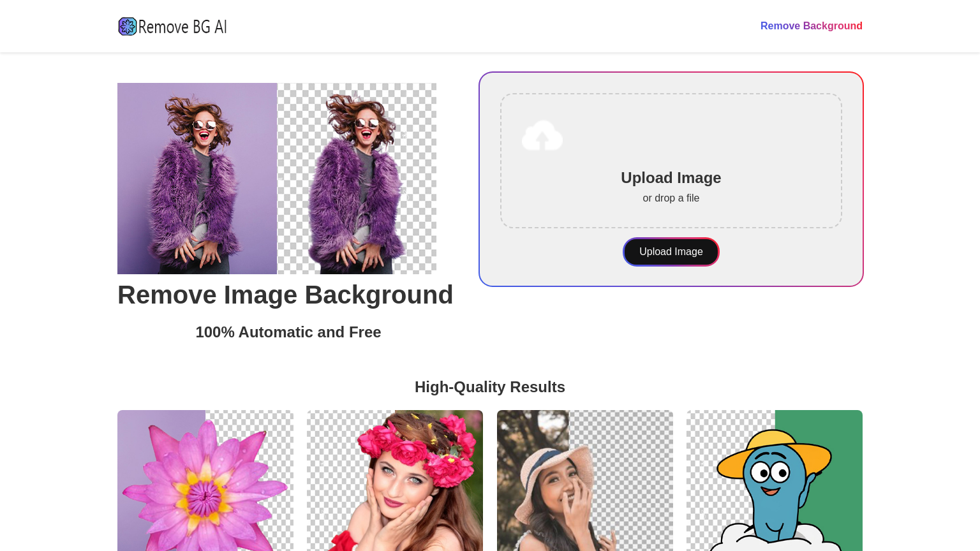Click the yellow center of the lotus flower
The width and height of the screenshot is (980, 551).
pos(204,492)
